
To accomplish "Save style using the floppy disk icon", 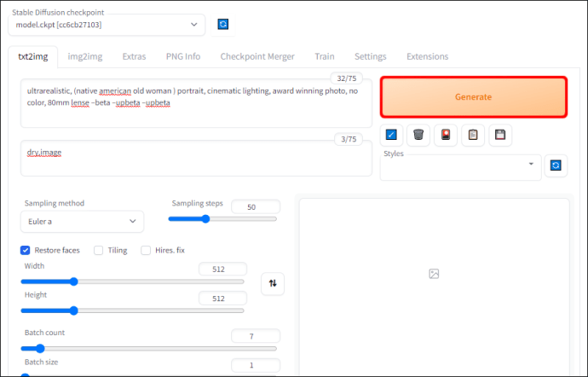I will (500, 135).
